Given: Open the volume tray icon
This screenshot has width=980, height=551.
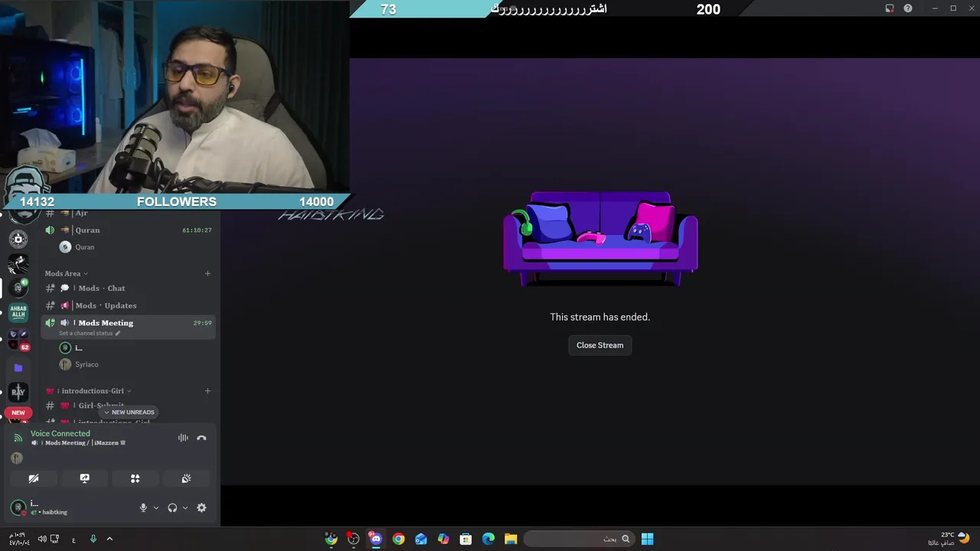Looking at the screenshot, I should (x=42, y=539).
